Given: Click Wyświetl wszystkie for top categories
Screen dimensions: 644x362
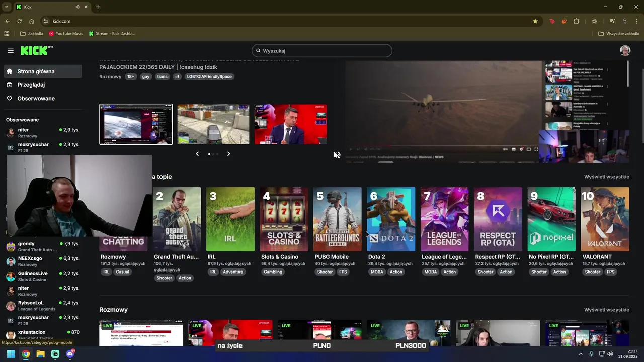Looking at the screenshot, I should (606, 177).
